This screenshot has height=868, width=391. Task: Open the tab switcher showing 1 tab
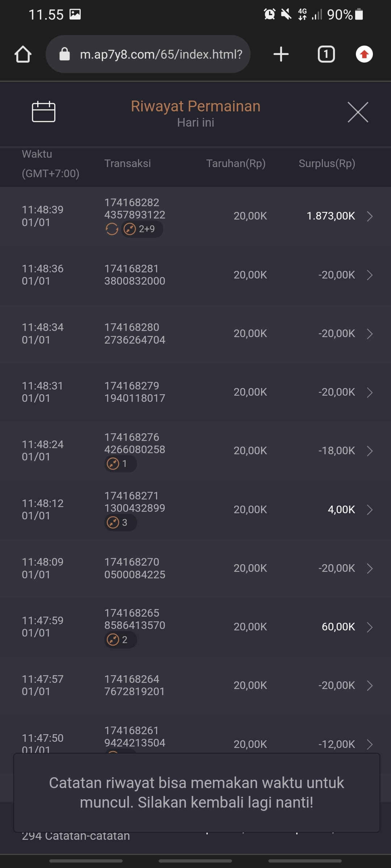326,54
